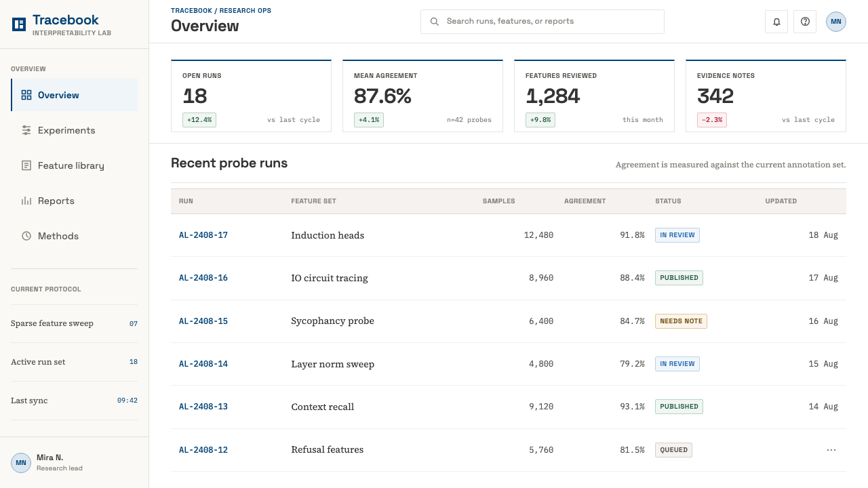
Task: Click Published badge for IO circuit tracing
Action: pos(679,278)
